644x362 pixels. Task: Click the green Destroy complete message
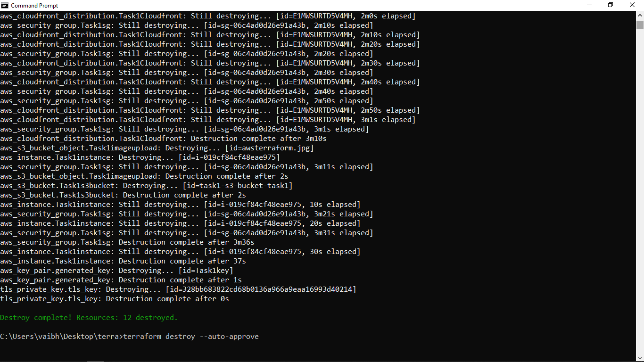tap(89, 317)
